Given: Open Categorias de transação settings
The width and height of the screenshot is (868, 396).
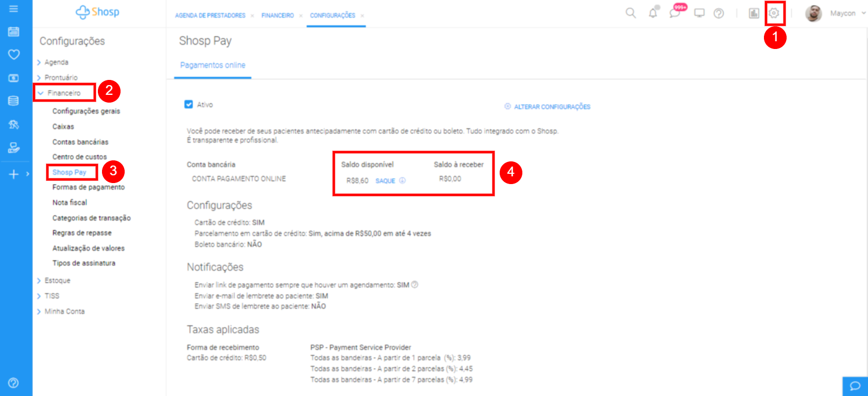Looking at the screenshot, I should point(91,218).
